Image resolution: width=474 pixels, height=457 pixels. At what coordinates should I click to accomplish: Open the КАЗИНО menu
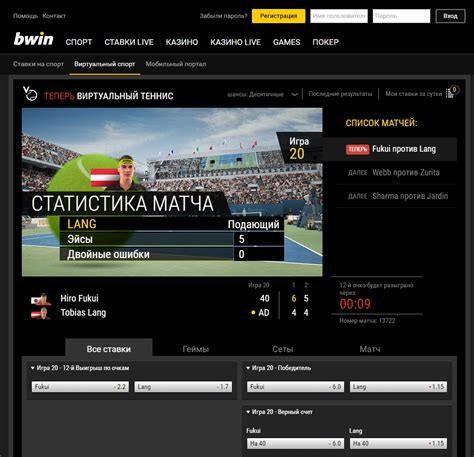182,42
